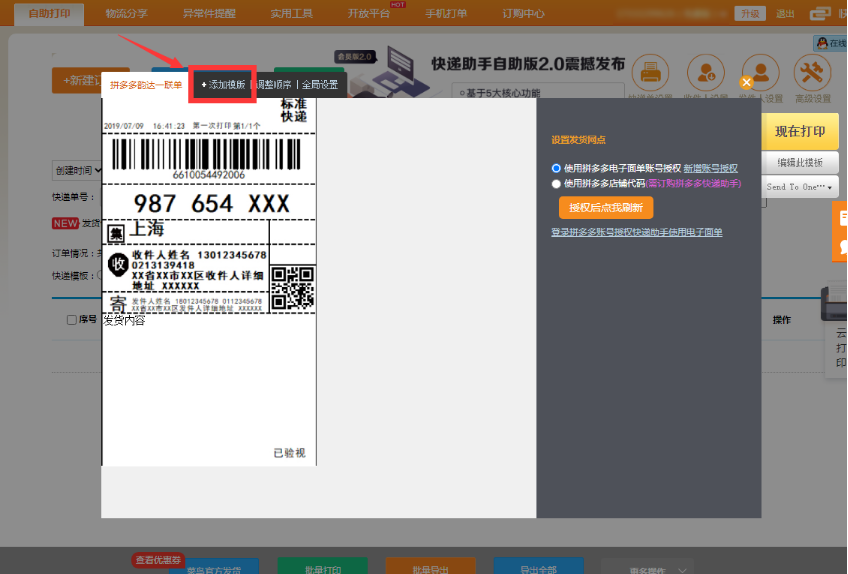Open the 全局设置 tab

320,85
